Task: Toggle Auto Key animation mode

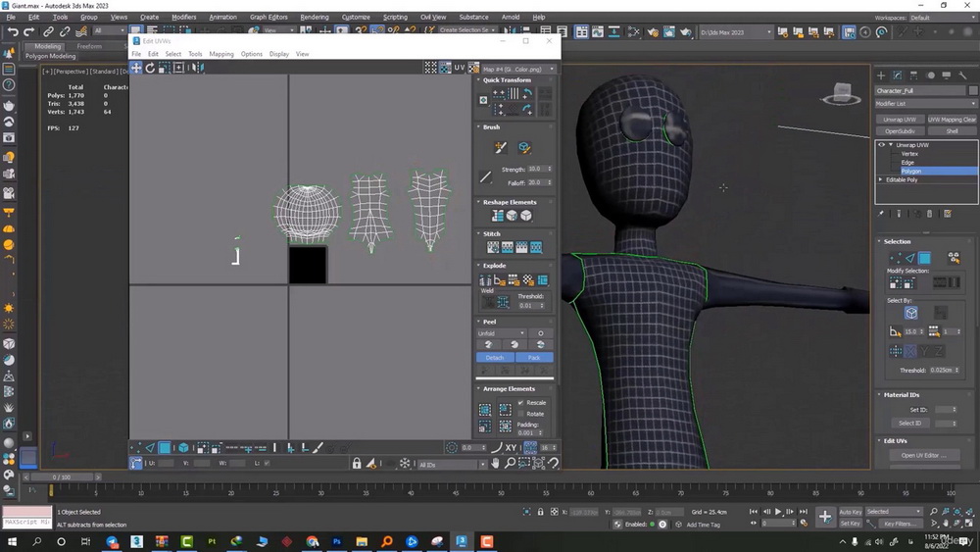Action: (850, 512)
